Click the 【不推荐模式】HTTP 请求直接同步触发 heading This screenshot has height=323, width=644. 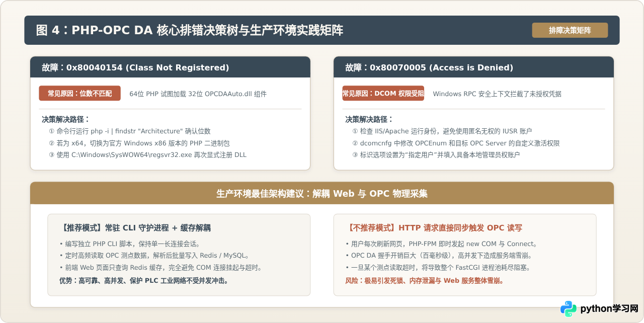pos(434,228)
